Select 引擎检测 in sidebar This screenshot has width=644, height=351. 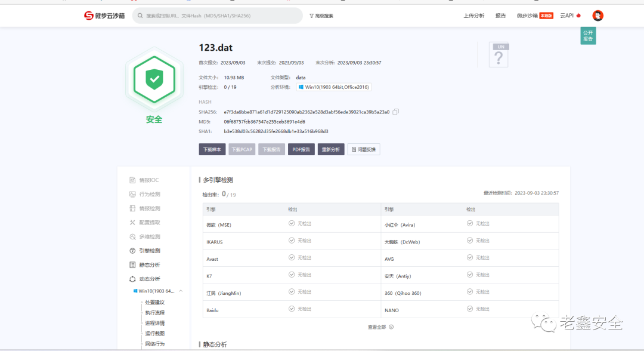150,251
